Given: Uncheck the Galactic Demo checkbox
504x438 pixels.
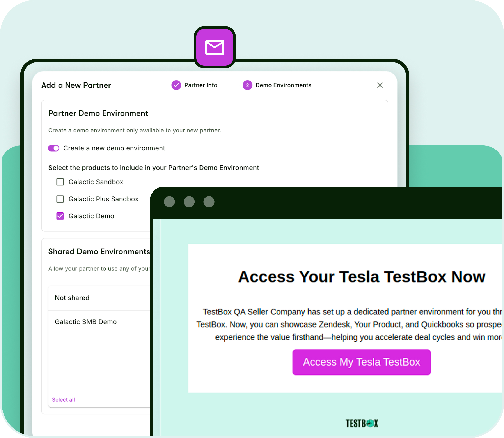Looking at the screenshot, I should (60, 216).
